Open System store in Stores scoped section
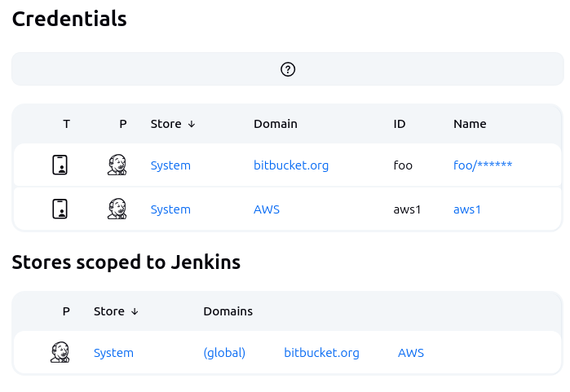The height and width of the screenshot is (392, 570). click(x=113, y=353)
